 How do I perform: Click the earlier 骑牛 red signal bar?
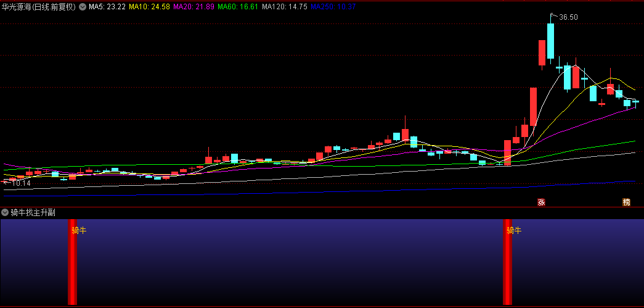(x=72, y=262)
